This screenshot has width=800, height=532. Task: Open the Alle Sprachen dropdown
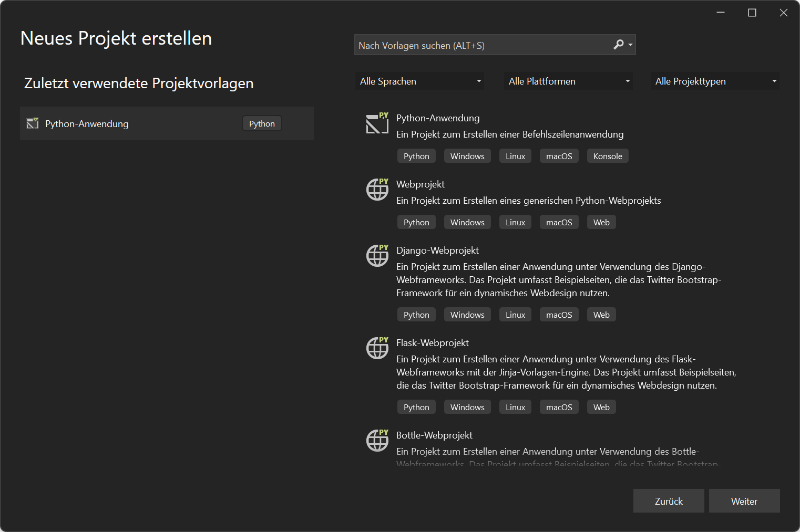[419, 81]
